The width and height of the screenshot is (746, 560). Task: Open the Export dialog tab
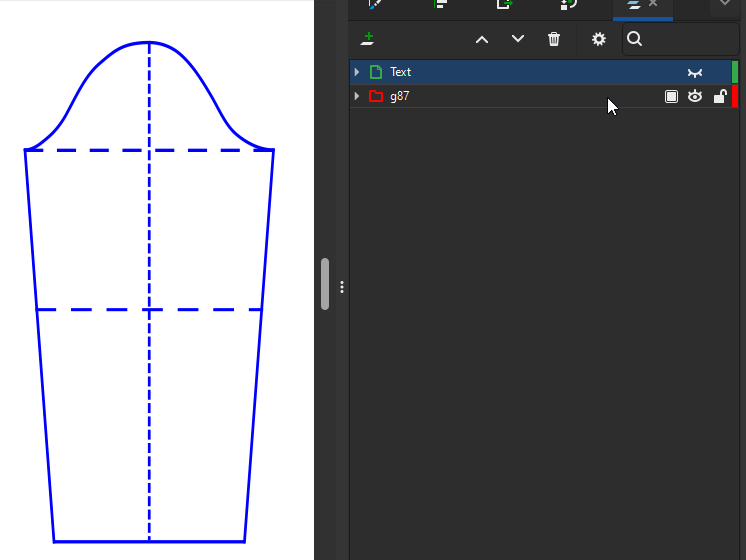click(504, 4)
